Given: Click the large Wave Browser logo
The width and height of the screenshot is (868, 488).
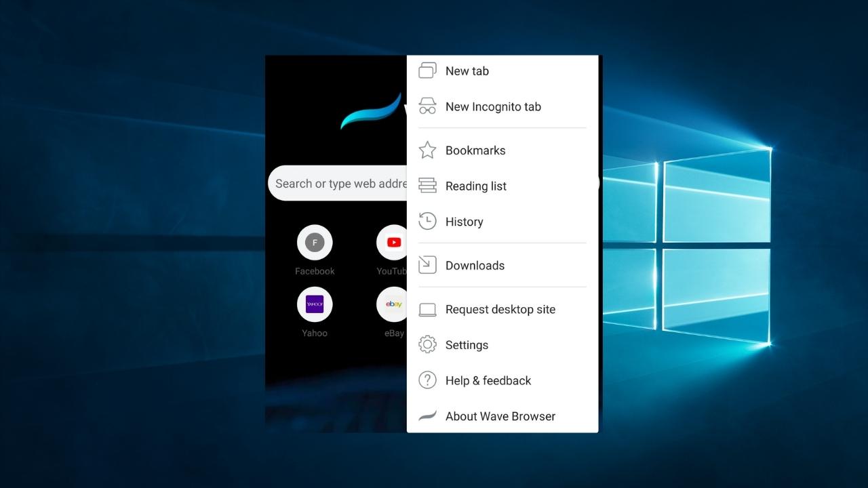Looking at the screenshot, I should [x=372, y=112].
